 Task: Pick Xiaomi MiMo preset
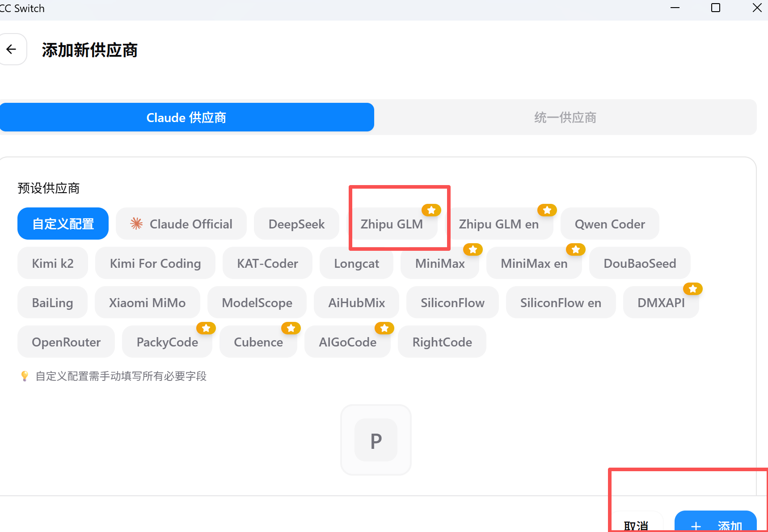(x=148, y=302)
